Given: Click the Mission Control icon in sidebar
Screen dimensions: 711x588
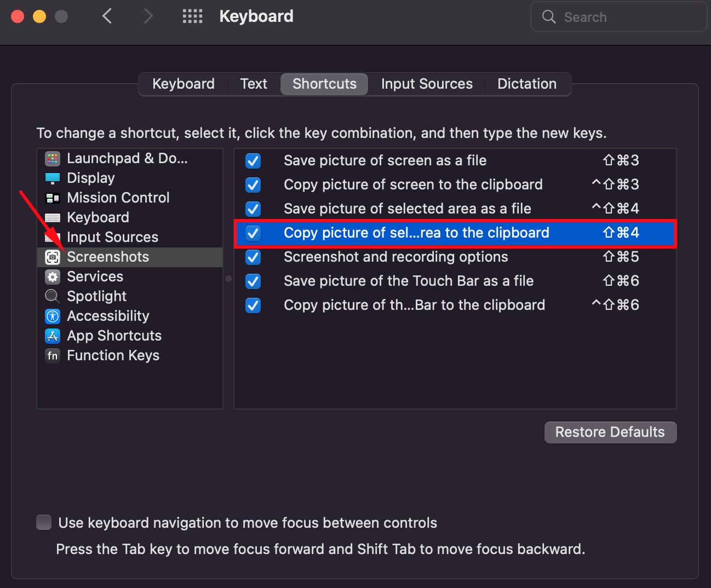Looking at the screenshot, I should [x=52, y=198].
